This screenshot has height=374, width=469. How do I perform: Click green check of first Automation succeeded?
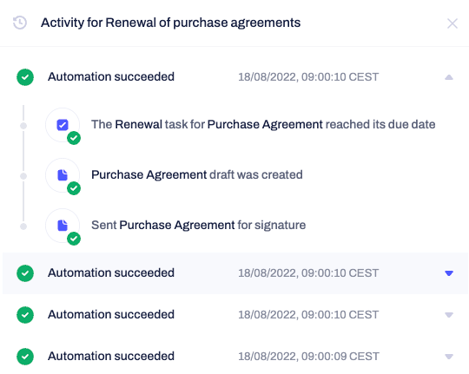point(25,77)
